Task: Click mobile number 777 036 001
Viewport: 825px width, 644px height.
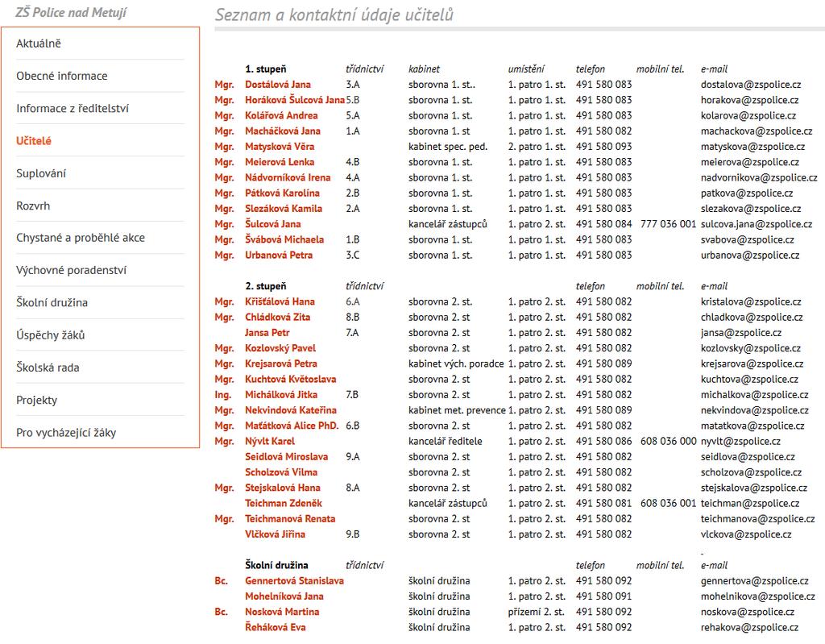Action: point(668,224)
